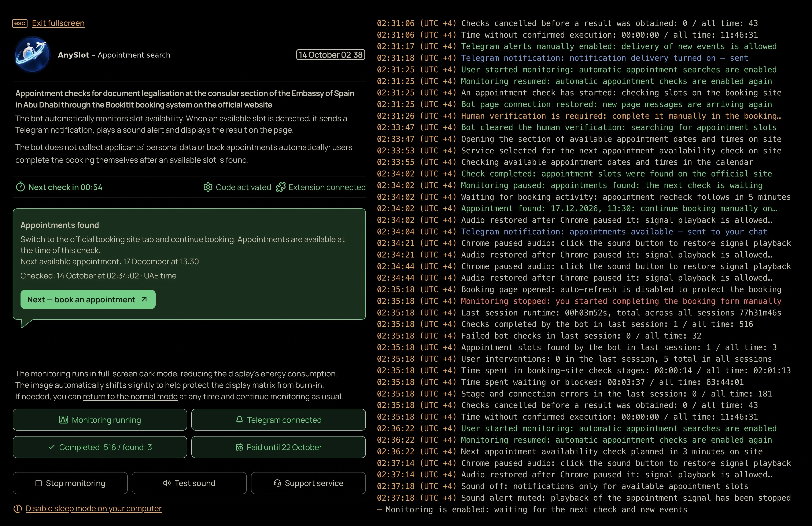Image resolution: width=812 pixels, height=526 pixels.
Task: Click the puzzle icon beside Extension connected
Action: 280,187
